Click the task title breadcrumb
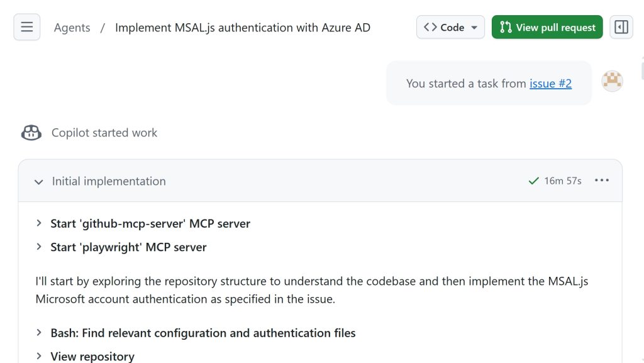The image size is (644, 363). click(242, 28)
